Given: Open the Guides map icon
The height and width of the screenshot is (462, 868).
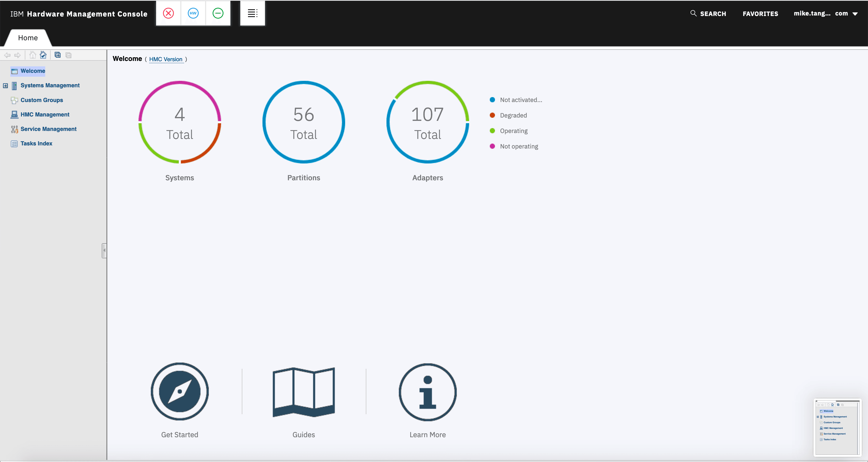Looking at the screenshot, I should (304, 392).
